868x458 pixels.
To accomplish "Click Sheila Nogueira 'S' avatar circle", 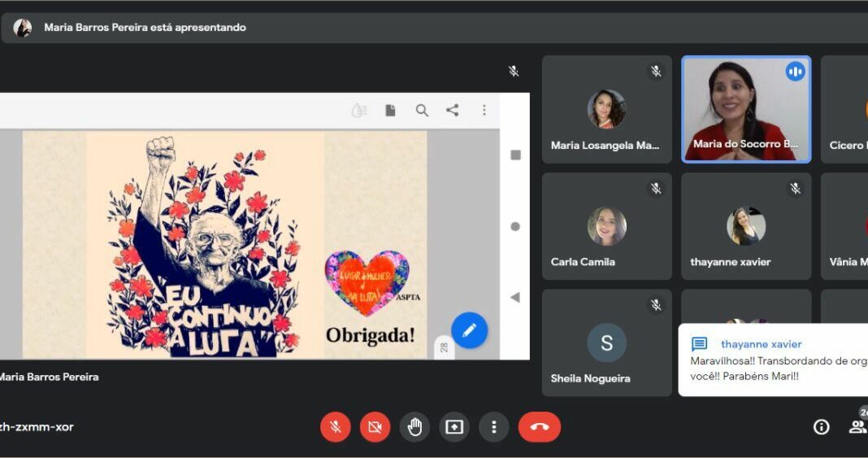I will click(x=607, y=342).
